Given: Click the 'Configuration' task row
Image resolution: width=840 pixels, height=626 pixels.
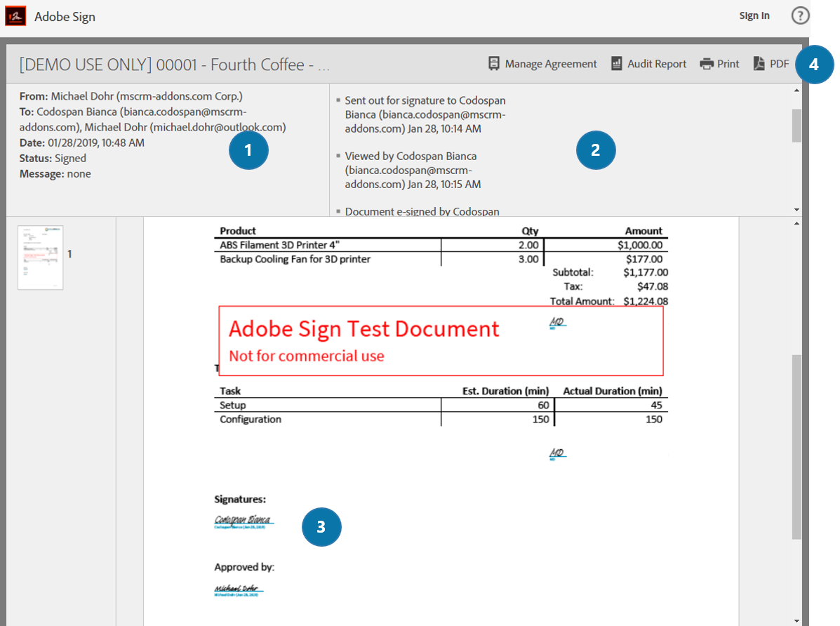Looking at the screenshot, I should (441, 419).
